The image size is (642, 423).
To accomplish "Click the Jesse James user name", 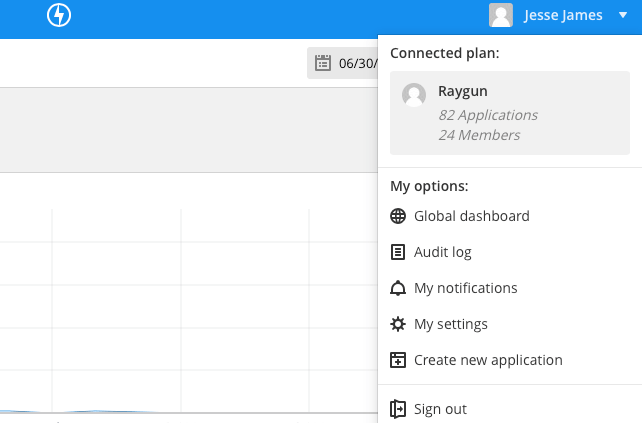I will (x=563, y=15).
